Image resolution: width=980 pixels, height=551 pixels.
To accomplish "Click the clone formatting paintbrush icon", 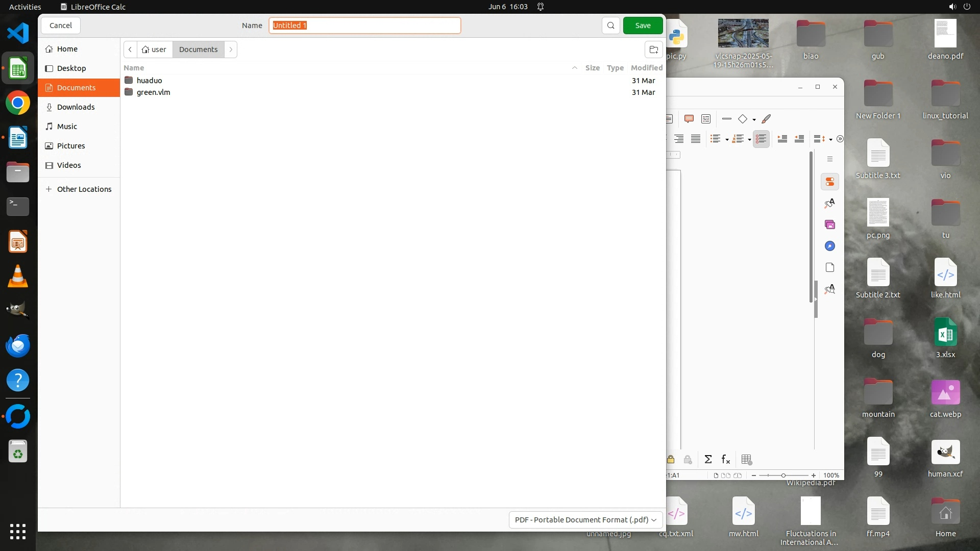I will click(766, 119).
